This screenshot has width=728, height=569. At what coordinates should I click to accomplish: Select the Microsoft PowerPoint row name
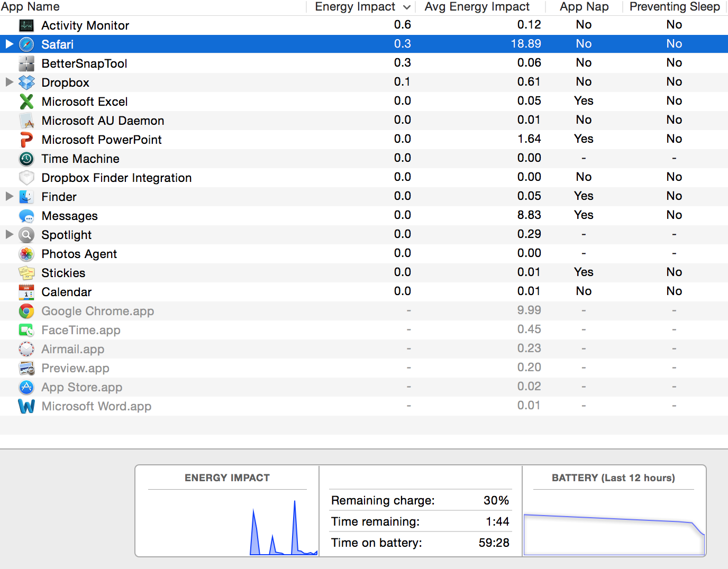102,140
